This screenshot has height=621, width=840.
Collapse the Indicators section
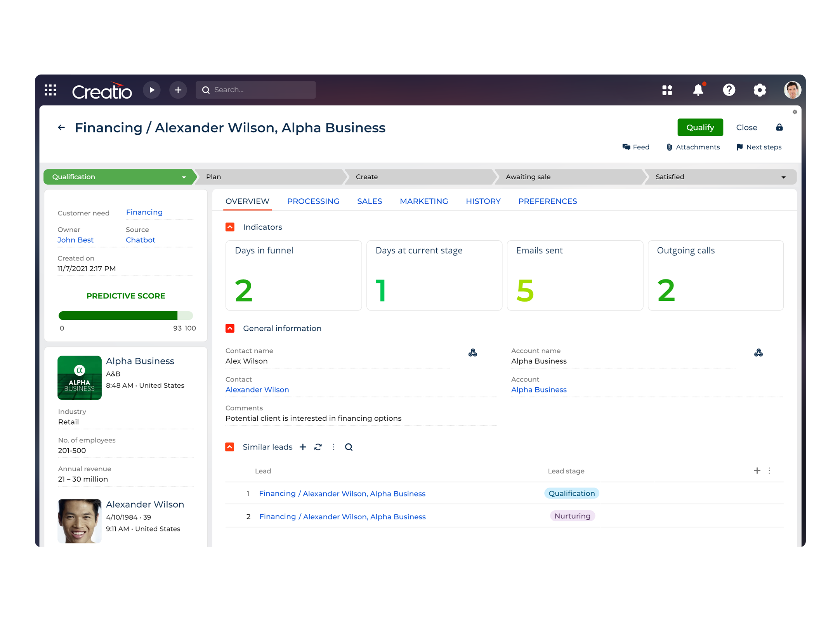230,227
